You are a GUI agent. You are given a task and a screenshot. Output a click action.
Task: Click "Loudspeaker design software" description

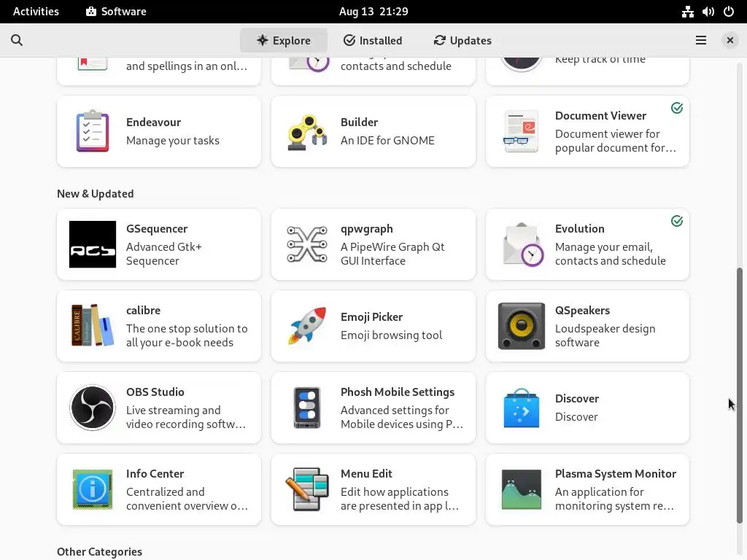click(605, 335)
